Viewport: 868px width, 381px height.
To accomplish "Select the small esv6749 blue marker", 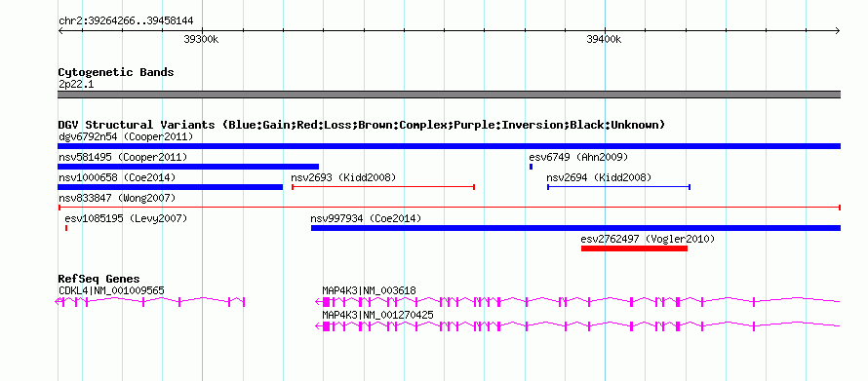I will tap(531, 167).
